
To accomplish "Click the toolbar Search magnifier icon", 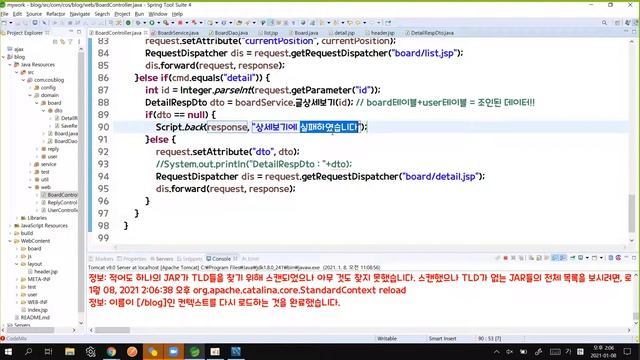I will (x=604, y=23).
